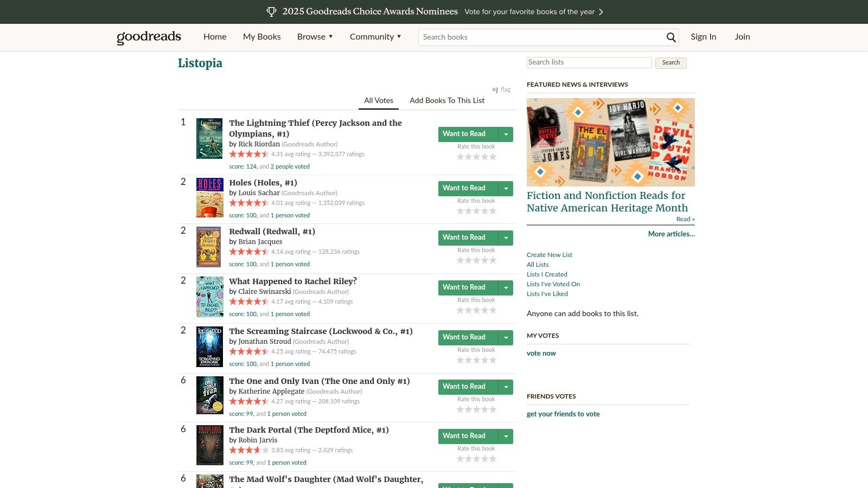Open the Browse dropdown menu

pyautogui.click(x=315, y=37)
